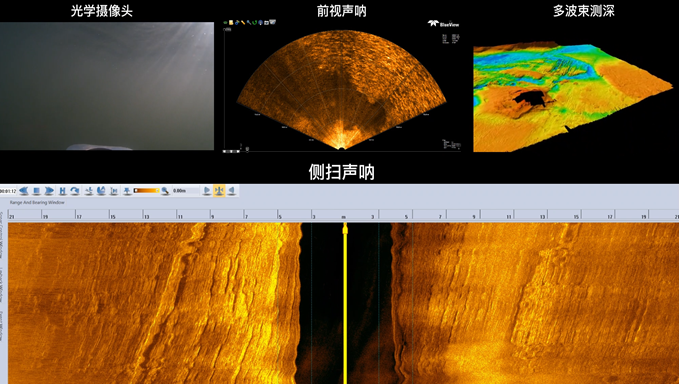Click the green refresh arrow in BlueView toolbar
Viewport: 679px width, 384px height.
tap(255, 23)
